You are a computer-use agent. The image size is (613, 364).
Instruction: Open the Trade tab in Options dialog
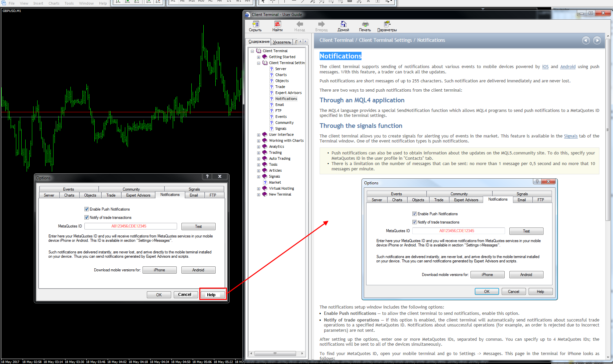pyautogui.click(x=111, y=195)
